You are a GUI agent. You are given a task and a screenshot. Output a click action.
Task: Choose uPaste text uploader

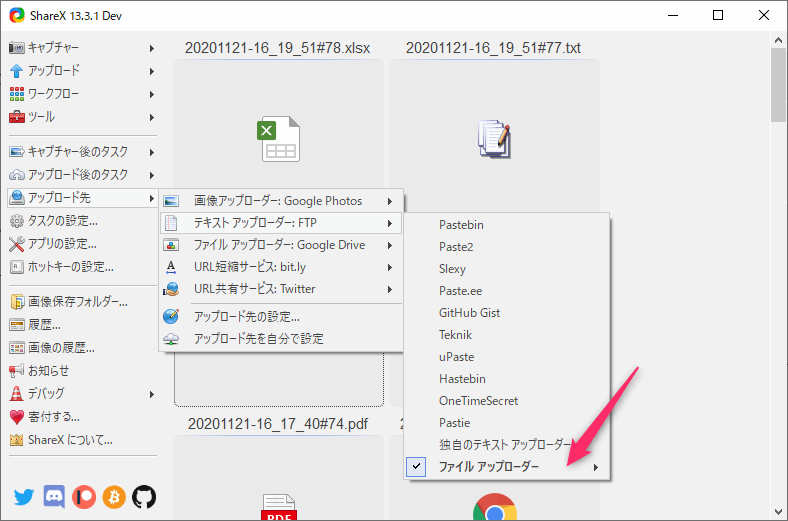507,357
